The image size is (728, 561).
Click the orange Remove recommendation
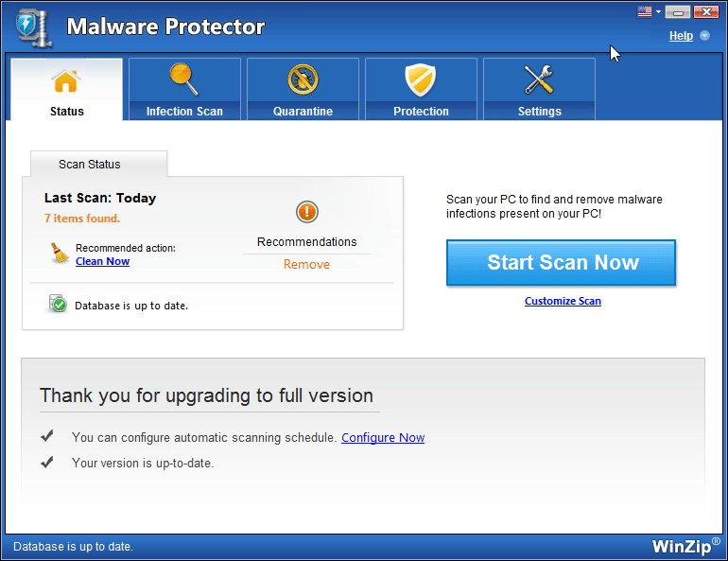point(306,265)
